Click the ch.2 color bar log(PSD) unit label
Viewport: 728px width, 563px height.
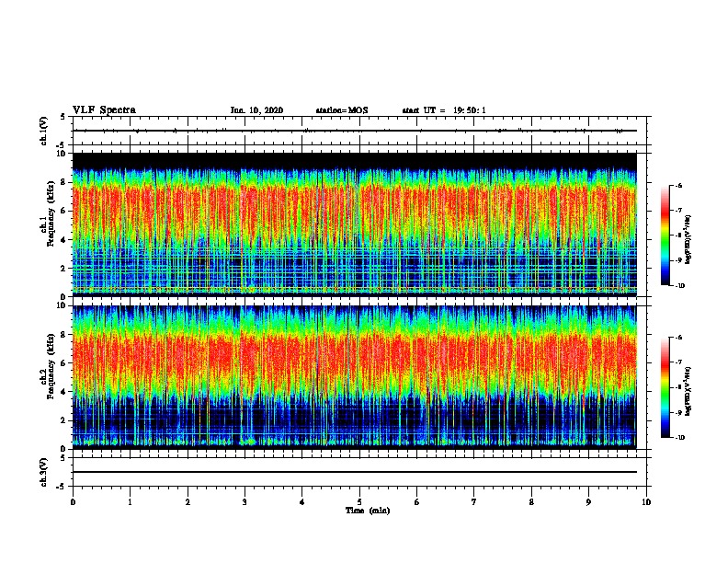click(688, 392)
